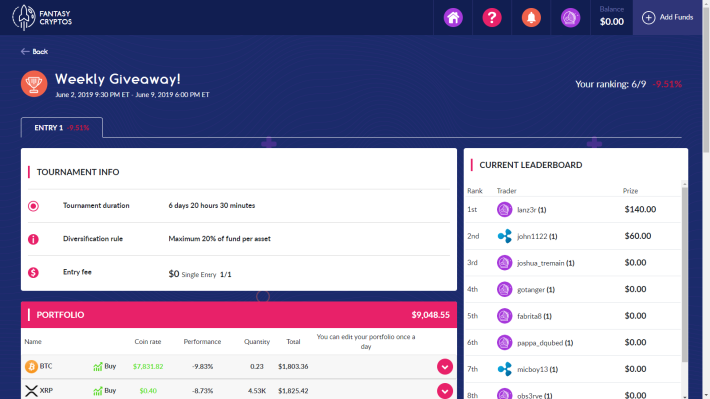Open trader lanz3r's profile link

click(x=532, y=210)
